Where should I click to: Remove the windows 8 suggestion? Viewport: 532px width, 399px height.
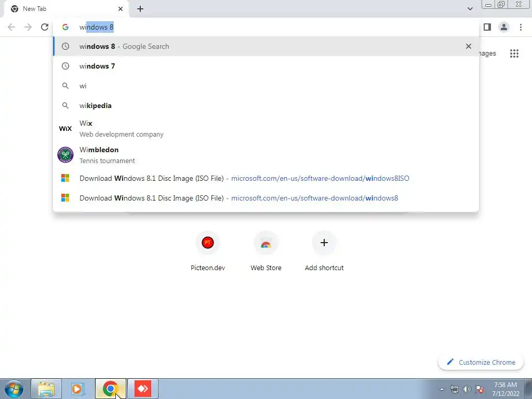pyautogui.click(x=469, y=46)
